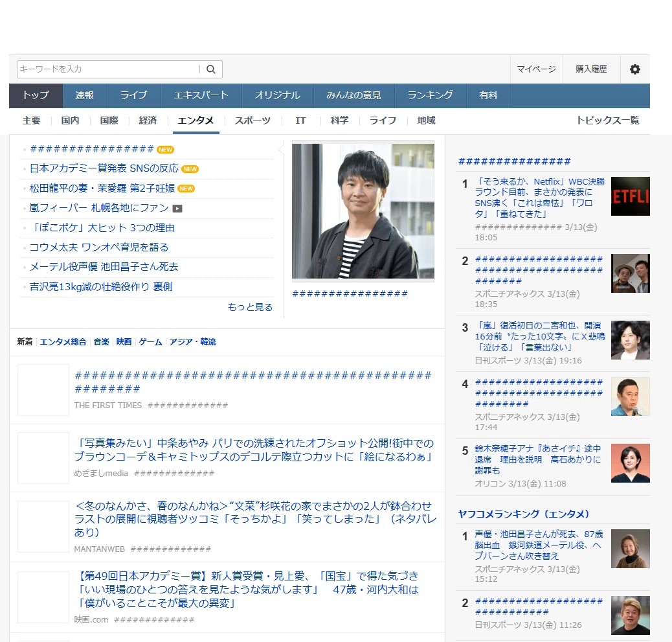Open メーテル役声優 池田昌子さん死去 headline

coord(104,267)
